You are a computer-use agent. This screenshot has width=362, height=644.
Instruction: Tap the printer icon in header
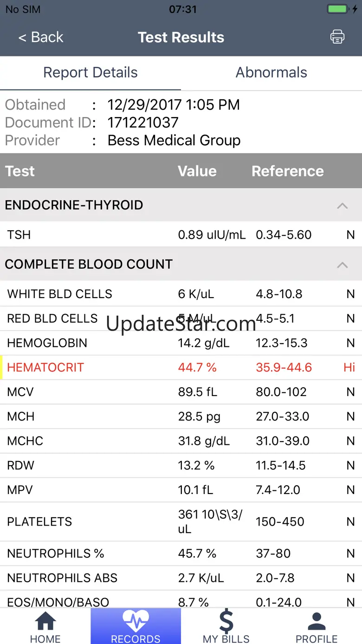(x=337, y=37)
